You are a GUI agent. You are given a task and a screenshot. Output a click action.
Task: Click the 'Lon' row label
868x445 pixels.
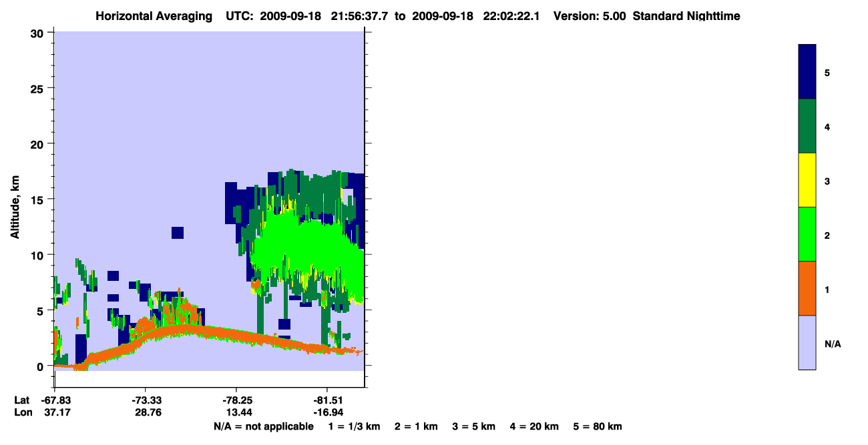(x=23, y=413)
